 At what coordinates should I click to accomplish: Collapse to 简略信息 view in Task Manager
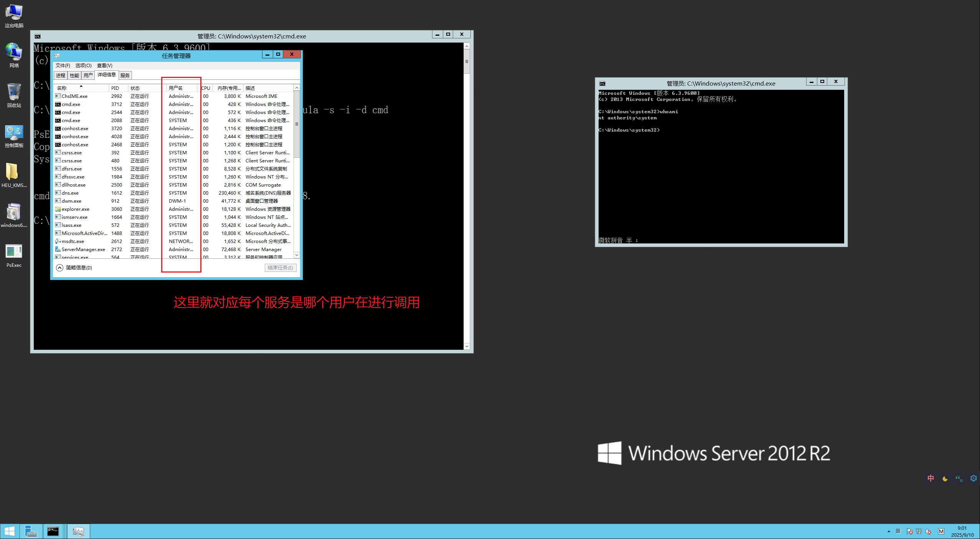[74, 268]
